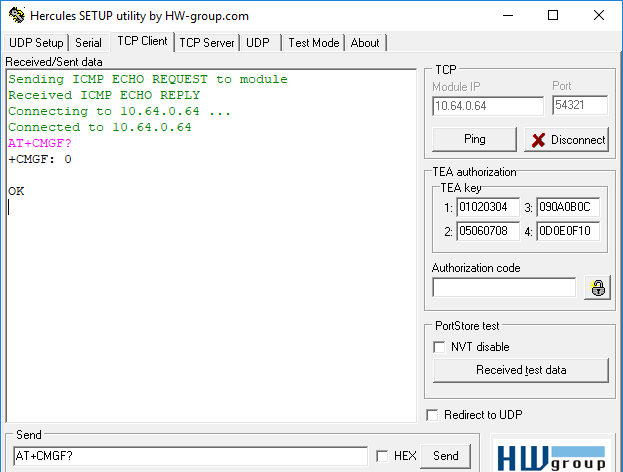Click TEA key field 2
Viewport: 623px width, 472px height.
coord(488,231)
